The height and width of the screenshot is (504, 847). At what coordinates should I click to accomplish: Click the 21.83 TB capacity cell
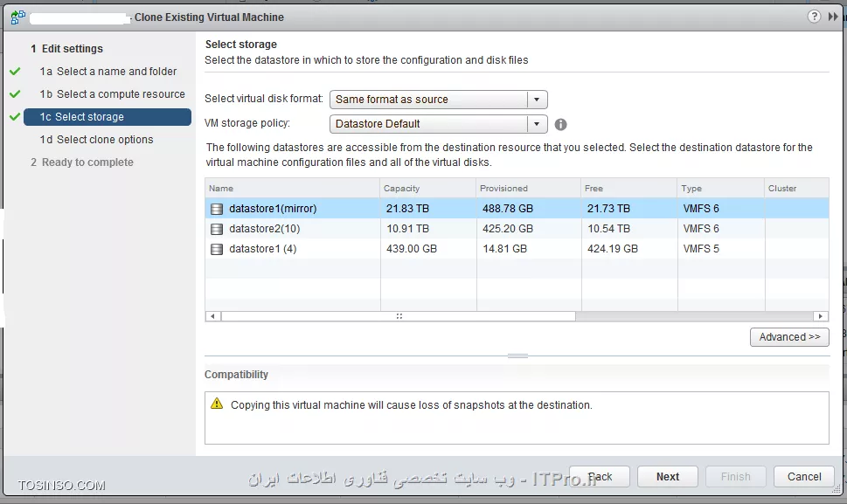(x=407, y=209)
